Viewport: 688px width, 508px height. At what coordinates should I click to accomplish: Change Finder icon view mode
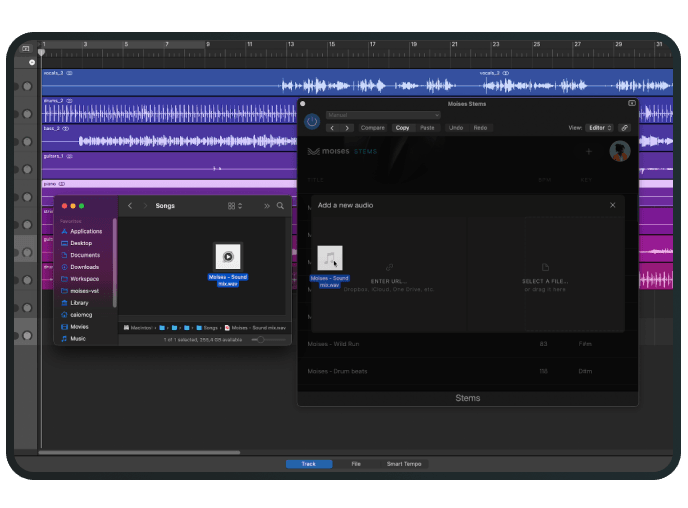tap(235, 206)
